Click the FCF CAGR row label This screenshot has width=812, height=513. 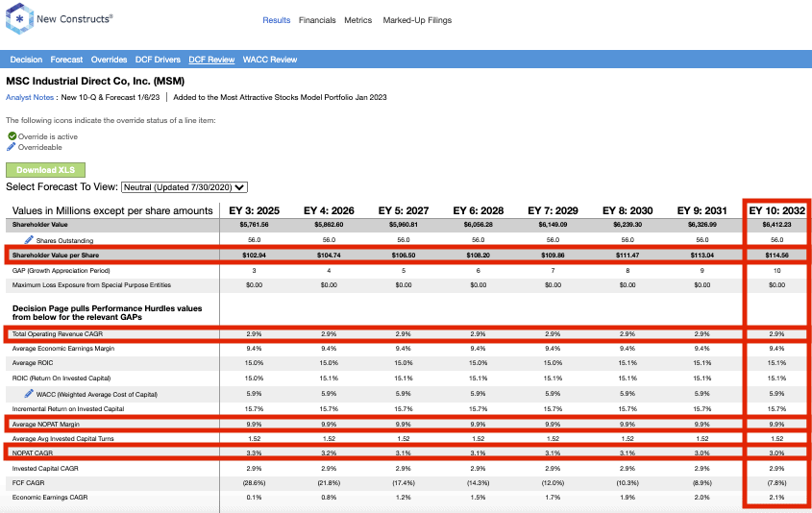(29, 483)
